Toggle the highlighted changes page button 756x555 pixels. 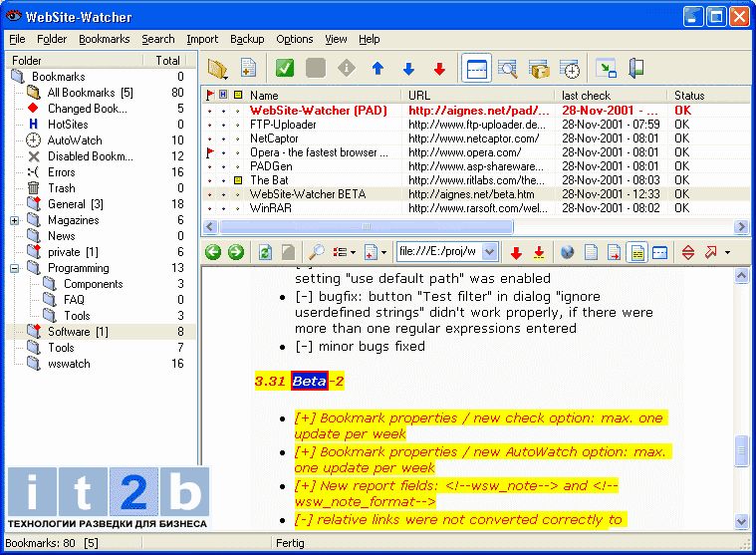pyautogui.click(x=636, y=252)
